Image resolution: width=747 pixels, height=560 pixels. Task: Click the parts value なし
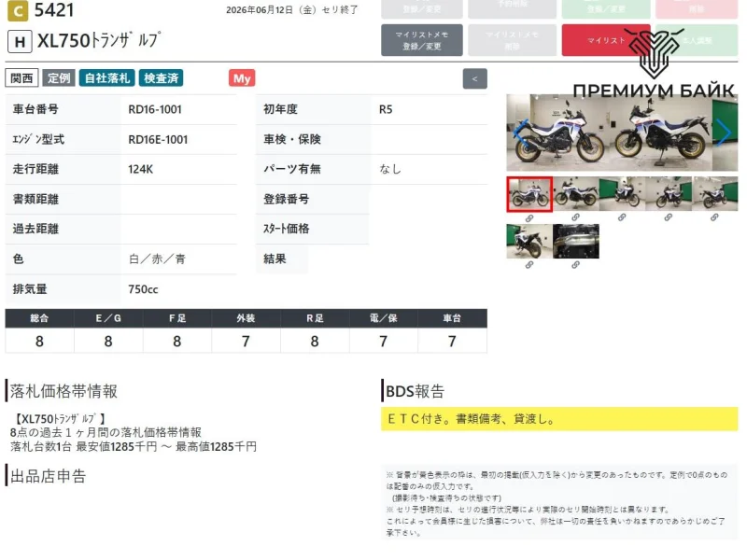(x=390, y=169)
